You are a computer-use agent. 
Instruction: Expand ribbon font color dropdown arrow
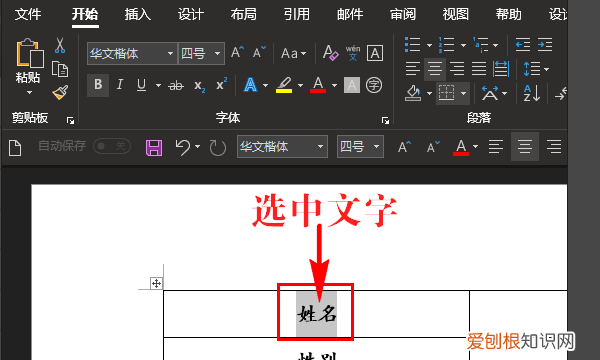[x=334, y=85]
